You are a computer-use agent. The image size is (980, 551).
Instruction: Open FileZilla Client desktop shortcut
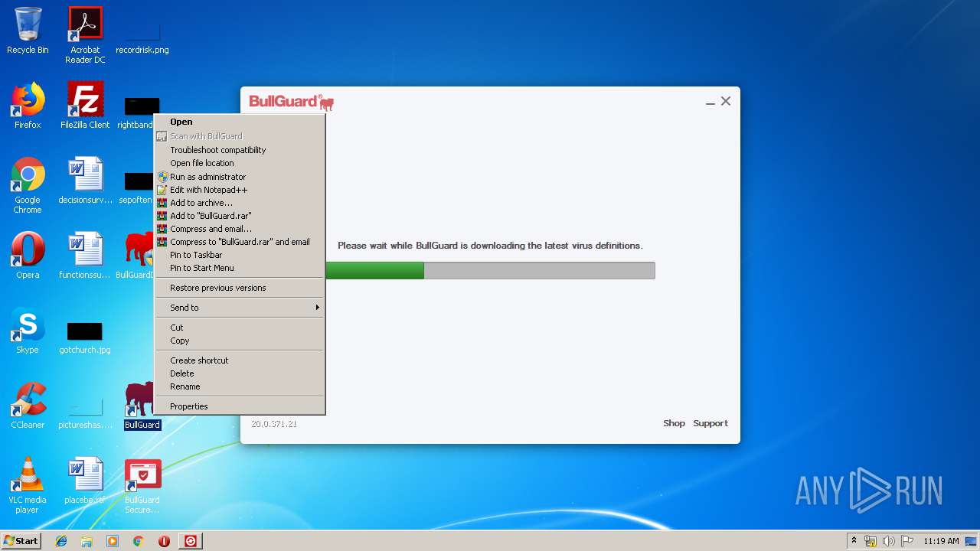tap(85, 106)
